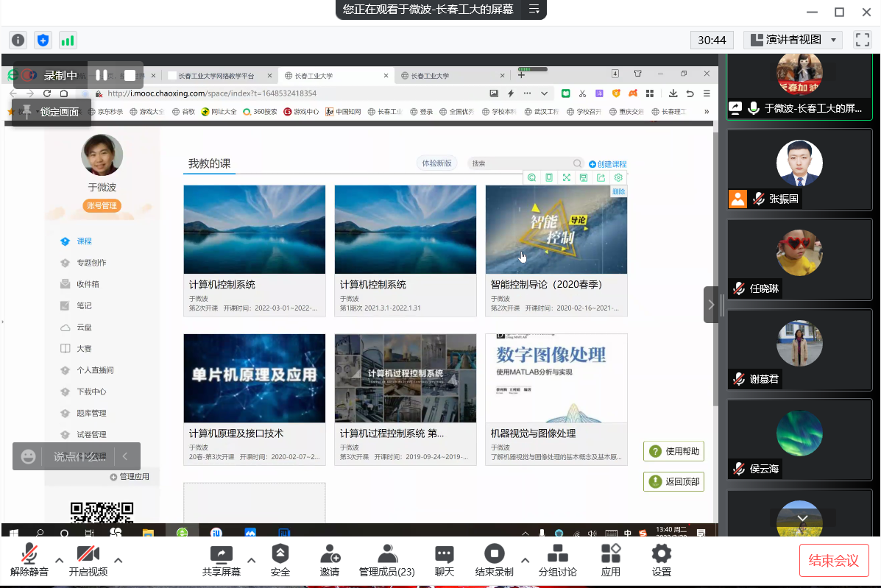Open the viewing options menu at top
This screenshot has height=588, width=881.
pos(534,10)
